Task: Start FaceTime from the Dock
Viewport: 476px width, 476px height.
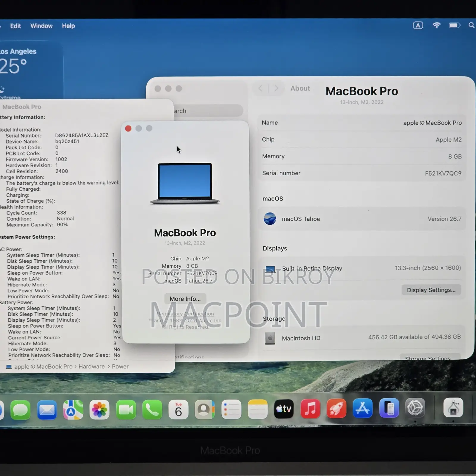Action: tap(126, 410)
